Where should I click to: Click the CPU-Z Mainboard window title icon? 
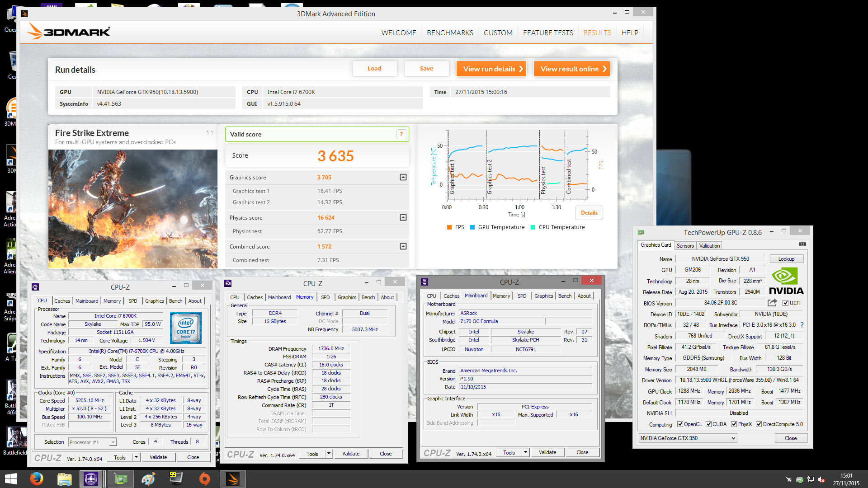(424, 282)
